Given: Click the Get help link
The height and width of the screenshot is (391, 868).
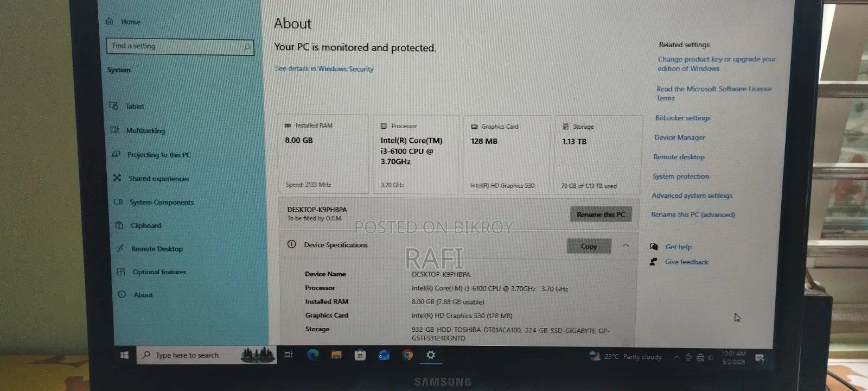Looking at the screenshot, I should (x=678, y=247).
